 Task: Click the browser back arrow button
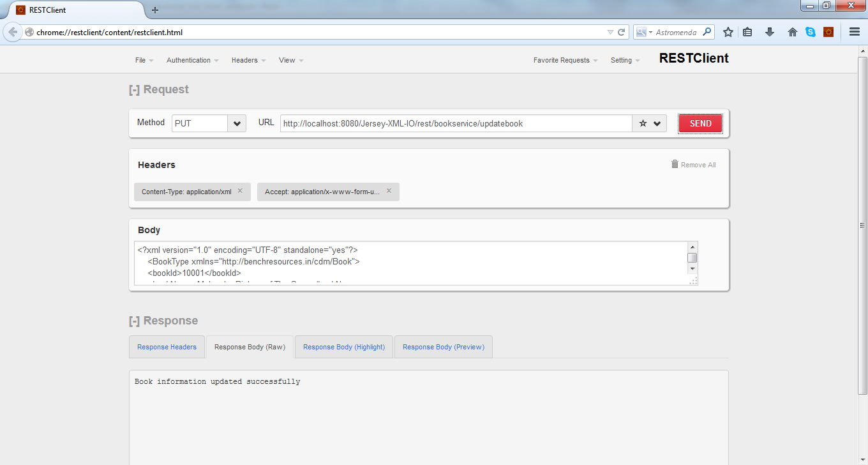[13, 32]
